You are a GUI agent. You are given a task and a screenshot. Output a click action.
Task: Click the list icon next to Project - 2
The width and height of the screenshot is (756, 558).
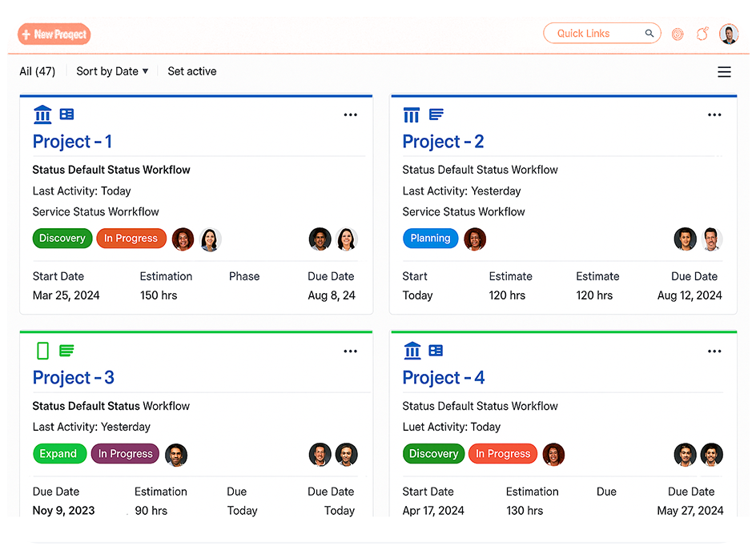[436, 114]
